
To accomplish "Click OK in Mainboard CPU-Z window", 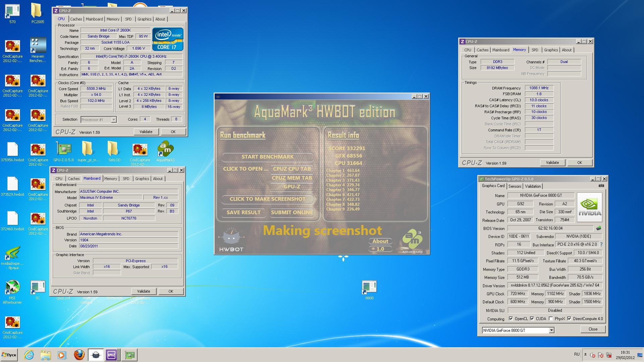I will (x=171, y=291).
